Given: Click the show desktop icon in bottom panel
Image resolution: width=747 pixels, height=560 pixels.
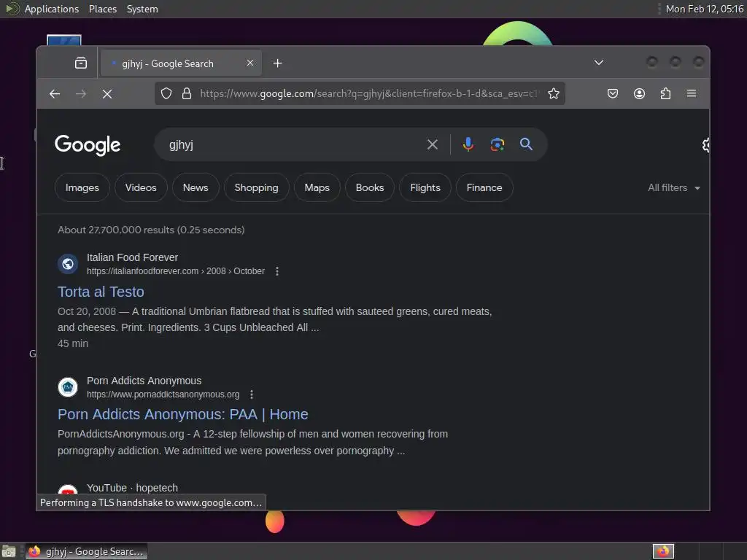Looking at the screenshot, I should tap(9, 551).
